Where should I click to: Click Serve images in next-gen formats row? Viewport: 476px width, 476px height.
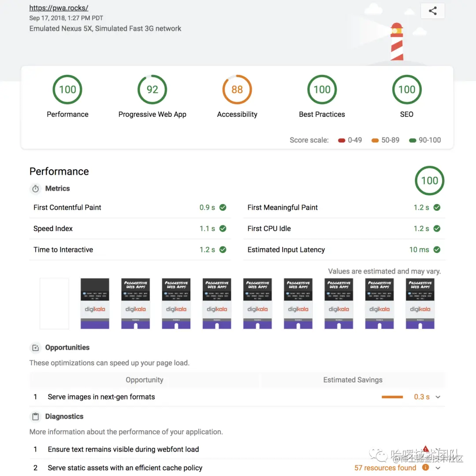click(237, 397)
